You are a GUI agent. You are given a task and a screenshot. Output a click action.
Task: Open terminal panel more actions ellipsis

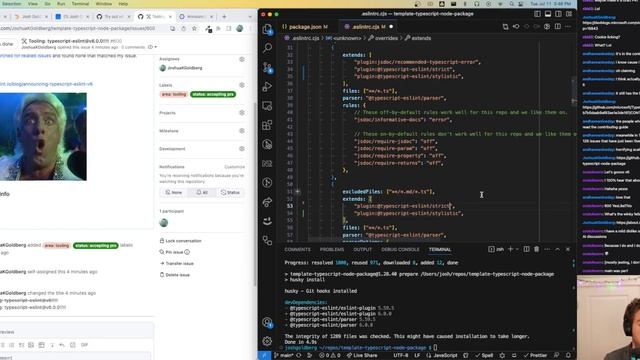(x=547, y=249)
